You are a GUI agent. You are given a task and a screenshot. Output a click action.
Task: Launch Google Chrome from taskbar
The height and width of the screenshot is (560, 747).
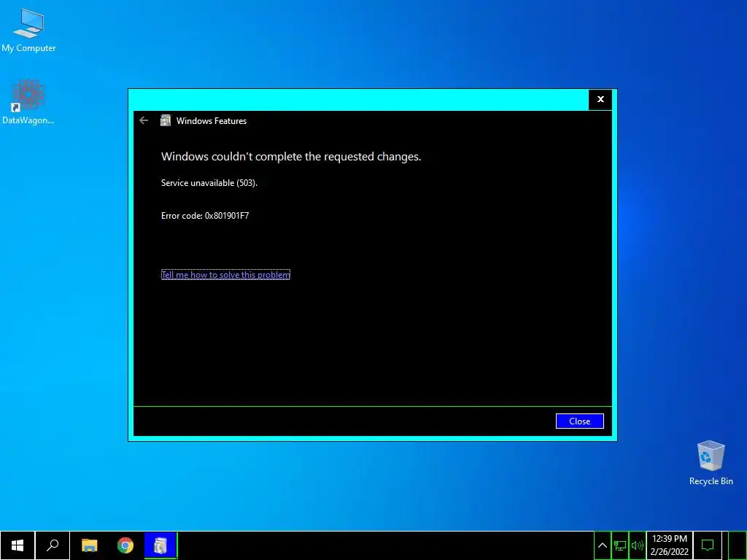125,545
